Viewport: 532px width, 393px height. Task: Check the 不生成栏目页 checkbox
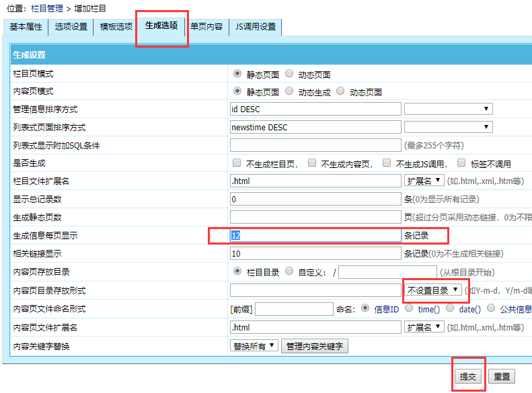(x=237, y=163)
